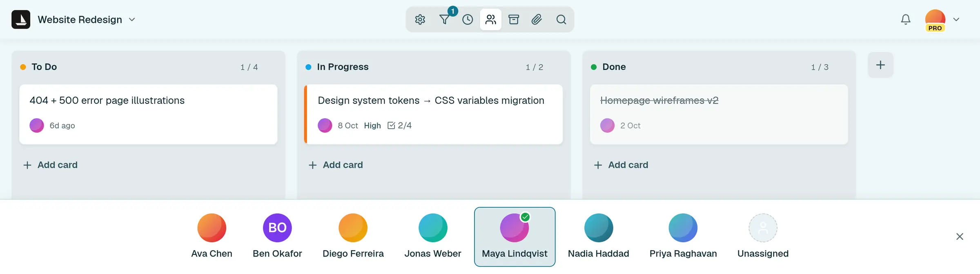Filter by member Ava Chen
The height and width of the screenshot is (274, 980).
point(212,237)
